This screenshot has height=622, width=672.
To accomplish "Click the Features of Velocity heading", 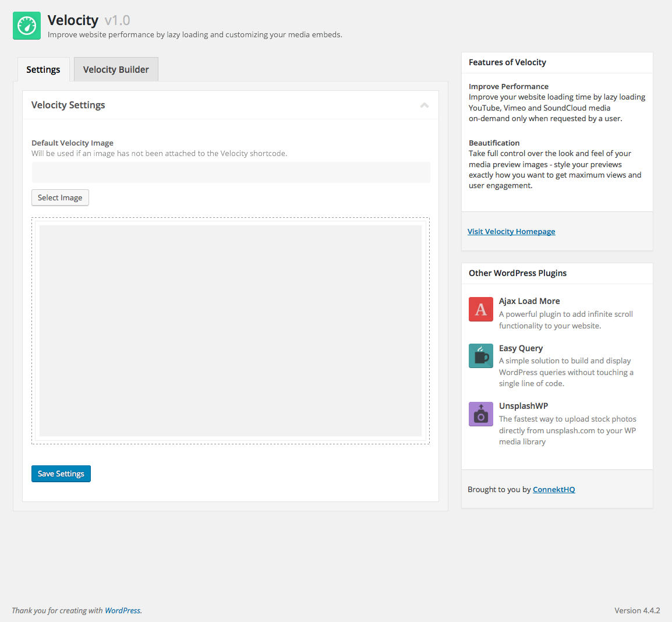I will [x=507, y=62].
